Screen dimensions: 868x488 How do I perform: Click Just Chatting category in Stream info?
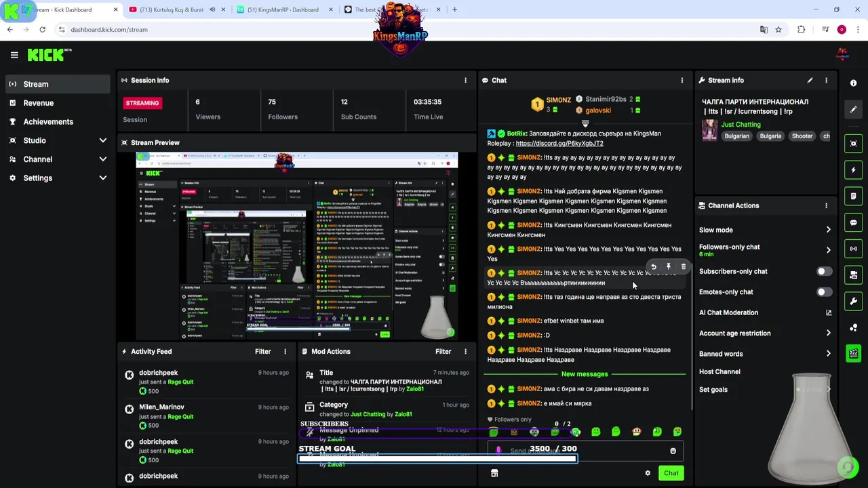click(x=741, y=125)
